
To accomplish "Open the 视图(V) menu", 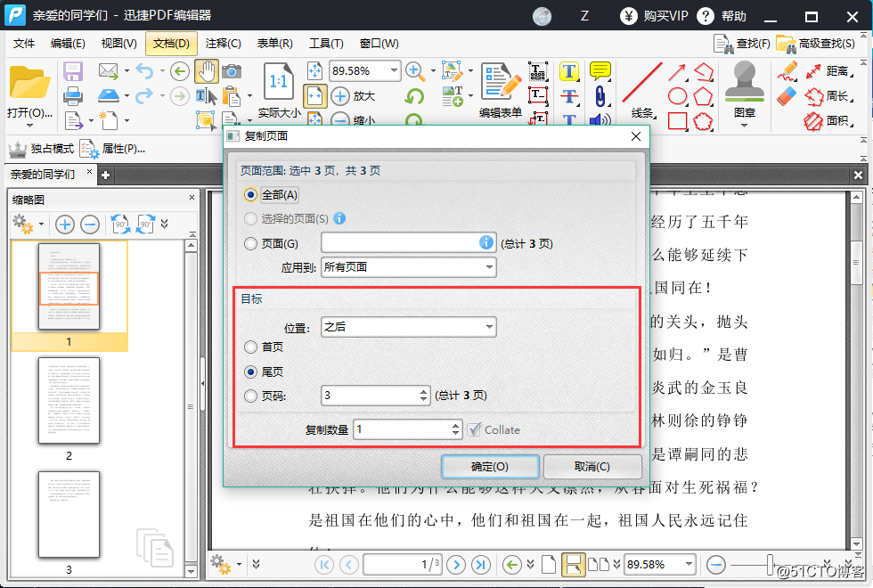I will 118,44.
